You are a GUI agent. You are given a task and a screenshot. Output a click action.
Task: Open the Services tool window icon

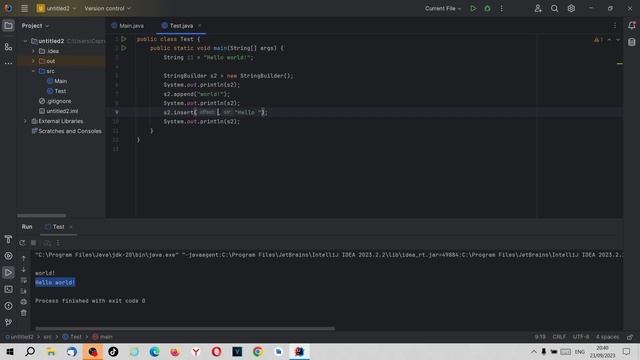(x=8, y=256)
